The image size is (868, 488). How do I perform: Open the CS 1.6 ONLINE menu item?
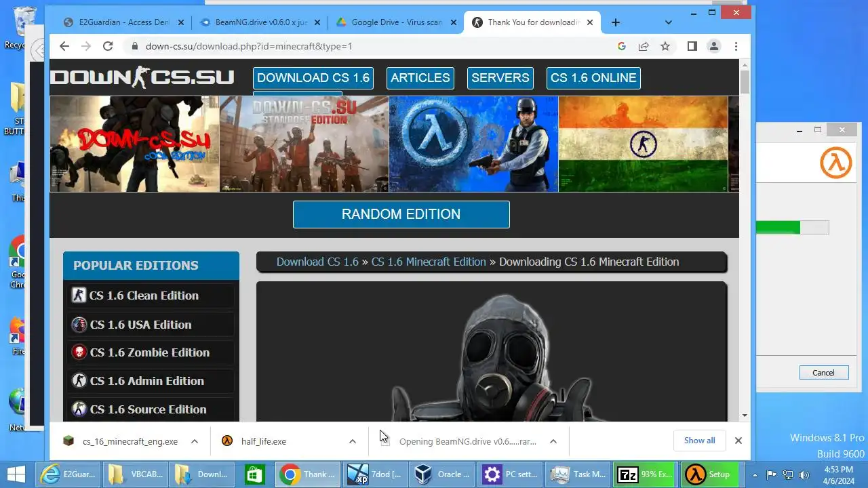tap(593, 78)
